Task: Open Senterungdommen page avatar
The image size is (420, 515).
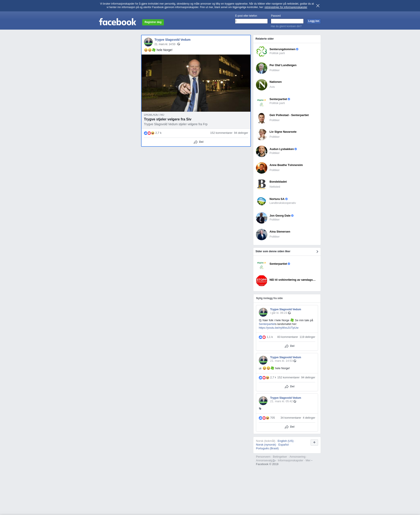Action: [262, 51]
